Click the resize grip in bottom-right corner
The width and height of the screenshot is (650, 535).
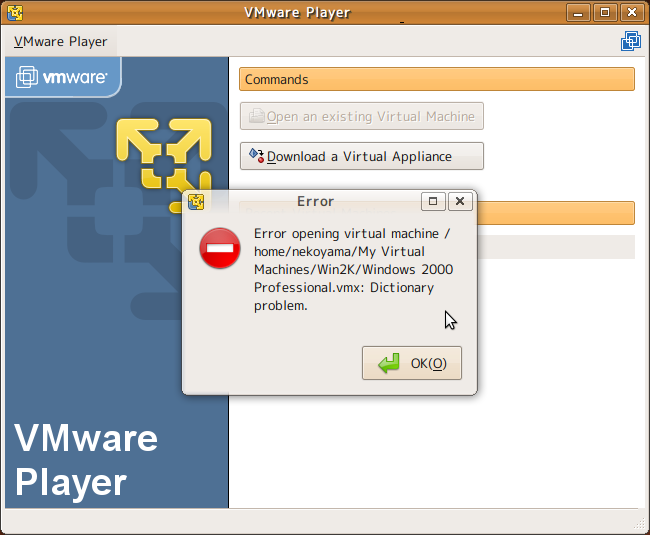point(640,524)
